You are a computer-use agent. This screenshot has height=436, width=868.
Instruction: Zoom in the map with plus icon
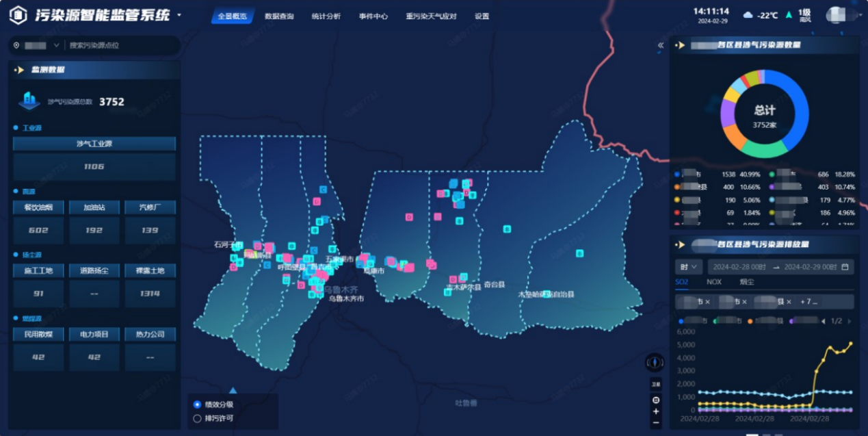point(656,411)
